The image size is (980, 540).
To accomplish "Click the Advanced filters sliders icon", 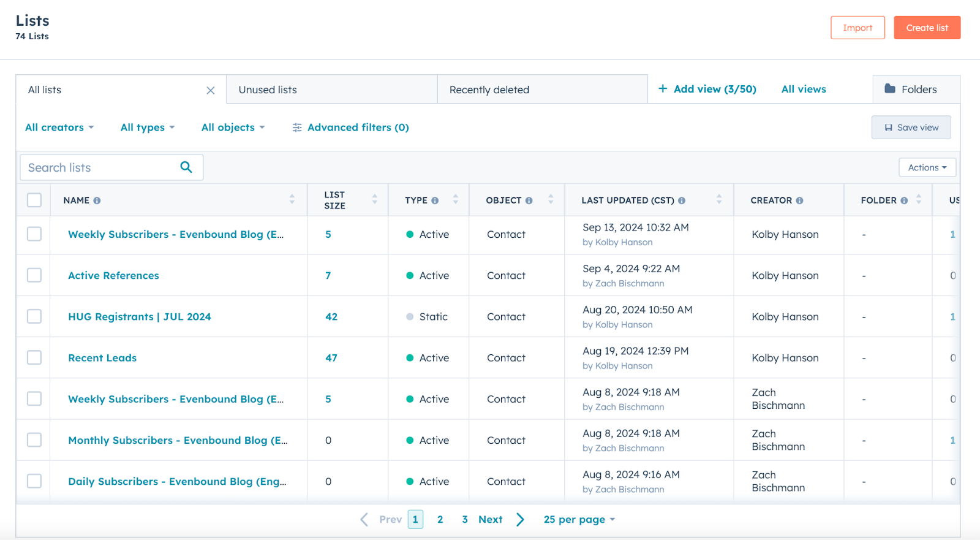I will [x=297, y=127].
